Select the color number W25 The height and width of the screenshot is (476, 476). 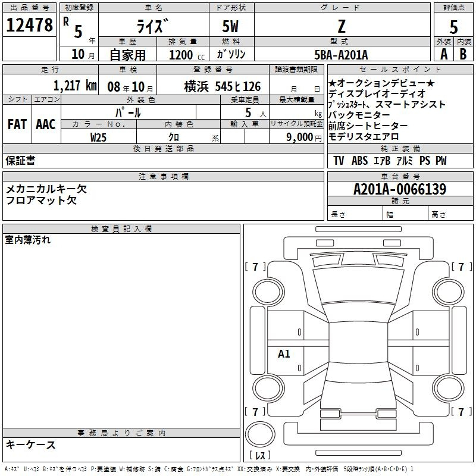point(98,136)
